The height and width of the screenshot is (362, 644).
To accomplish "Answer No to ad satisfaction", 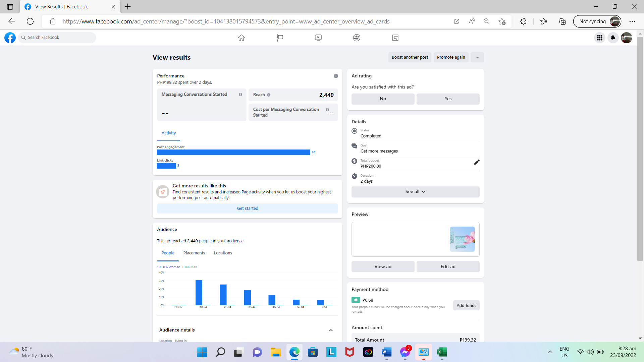I will 383,99.
